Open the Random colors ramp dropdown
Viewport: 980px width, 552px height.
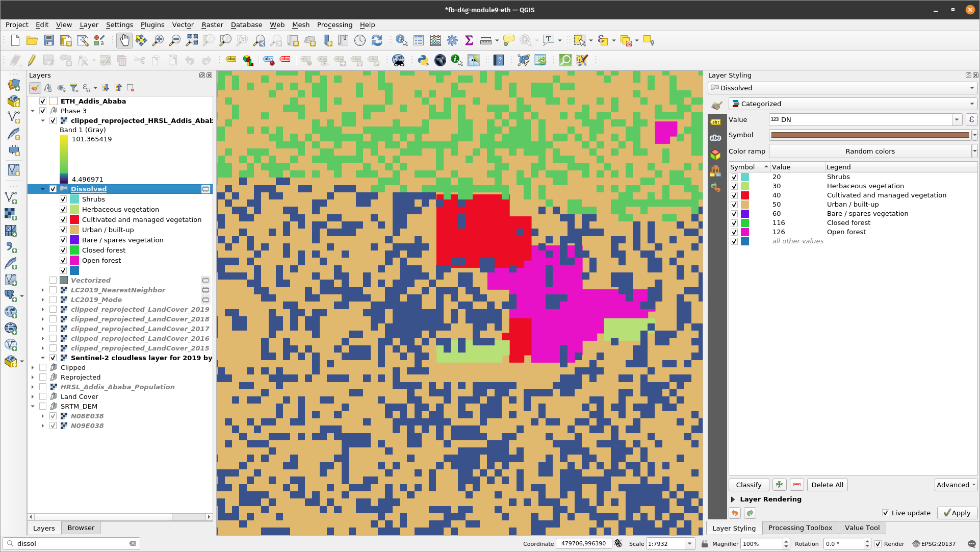click(x=974, y=151)
